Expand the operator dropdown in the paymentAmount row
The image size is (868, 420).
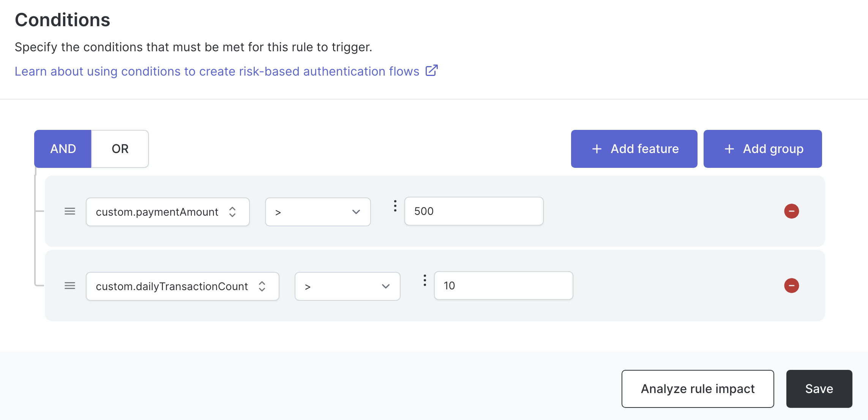pos(318,212)
